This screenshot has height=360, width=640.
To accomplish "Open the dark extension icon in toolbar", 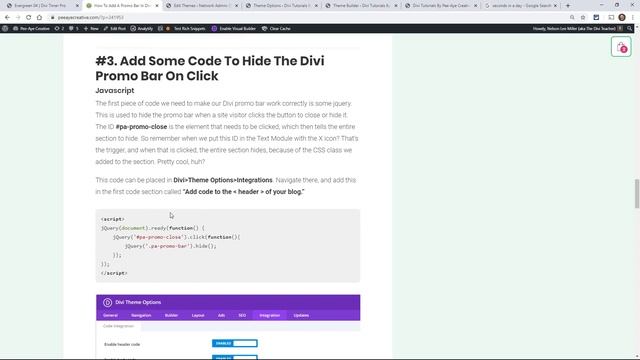I will tap(596, 18).
